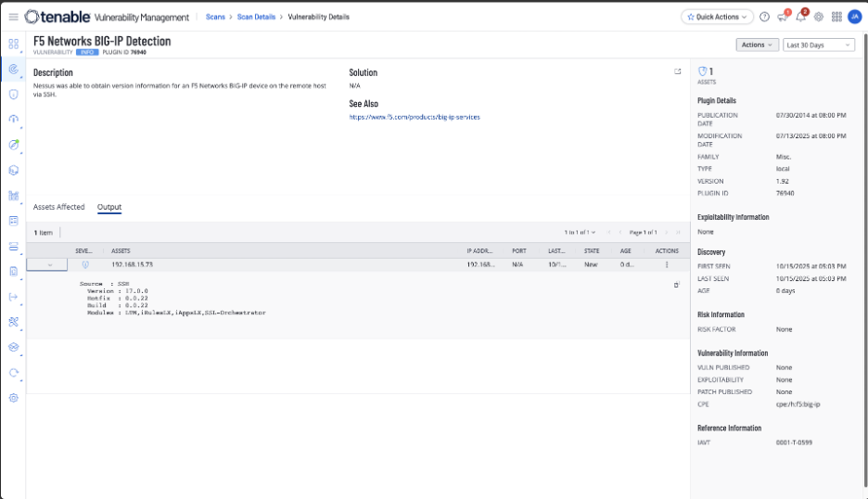Open the announcements megaphone icon
Viewport: 868px width, 499px height.
tap(783, 17)
